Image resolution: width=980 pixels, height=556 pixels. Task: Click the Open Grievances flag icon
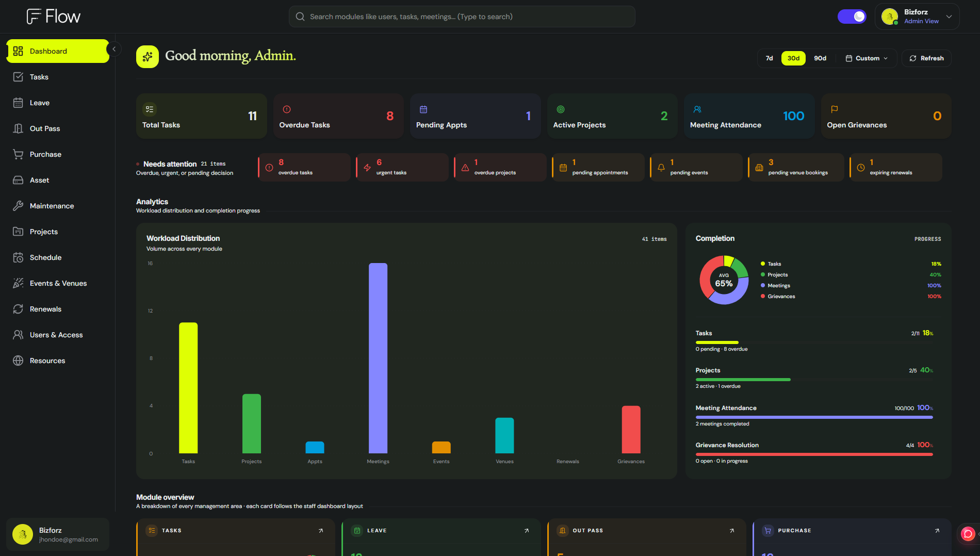pyautogui.click(x=835, y=109)
